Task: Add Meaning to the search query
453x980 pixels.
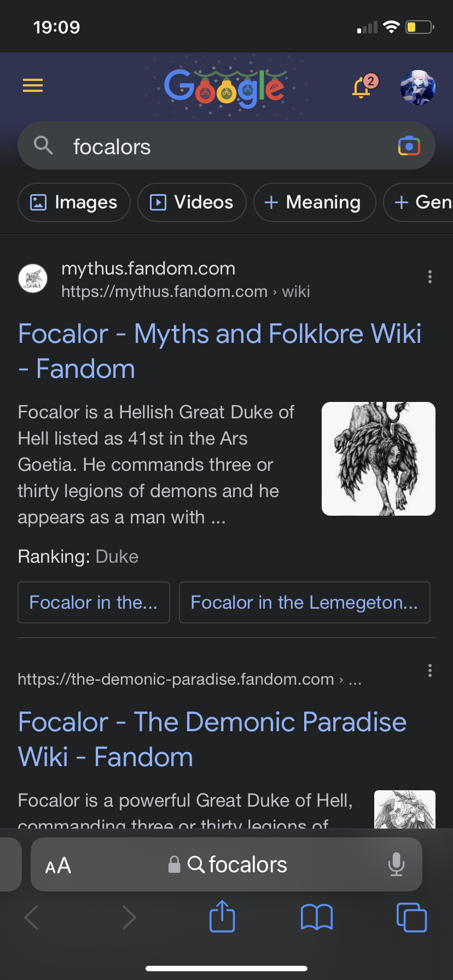Action: [x=315, y=202]
